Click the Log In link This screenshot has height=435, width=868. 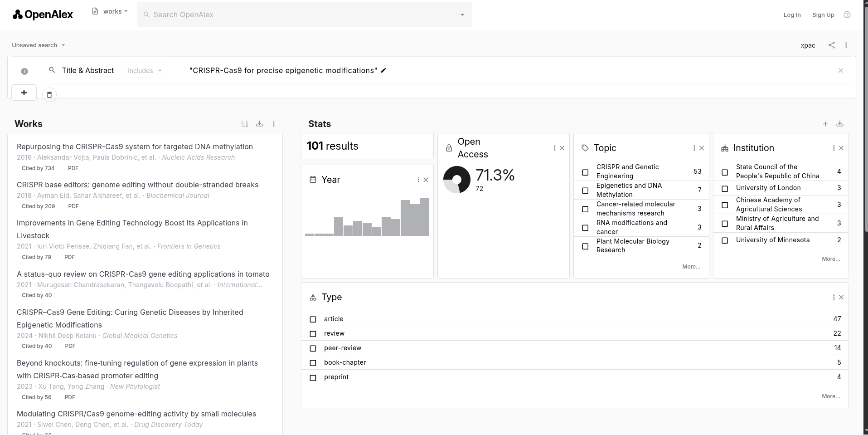tap(792, 15)
